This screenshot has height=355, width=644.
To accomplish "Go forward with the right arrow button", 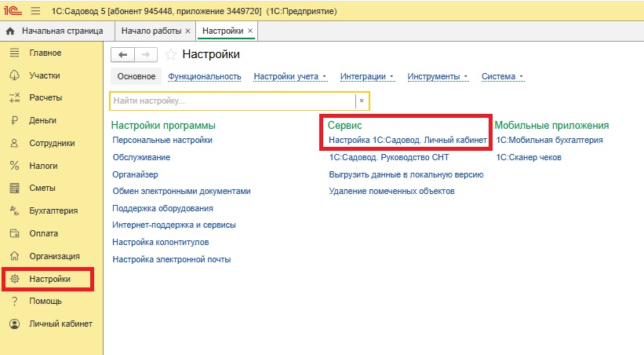I will [x=146, y=54].
